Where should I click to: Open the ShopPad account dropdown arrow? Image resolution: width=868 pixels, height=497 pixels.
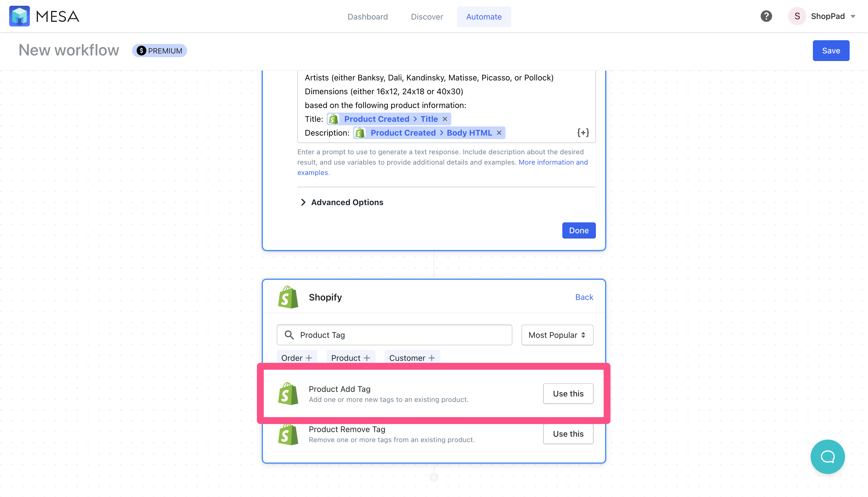(853, 16)
